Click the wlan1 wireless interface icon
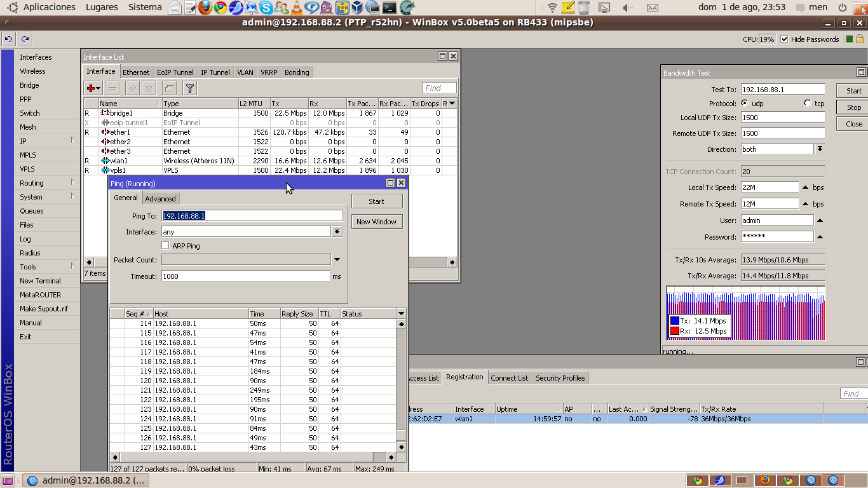The height and width of the screenshot is (488, 868). click(105, 161)
